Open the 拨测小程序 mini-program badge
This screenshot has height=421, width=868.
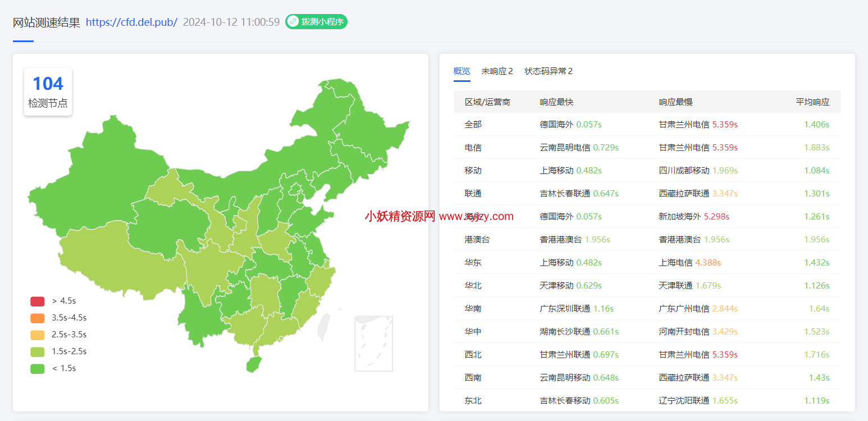pos(316,22)
